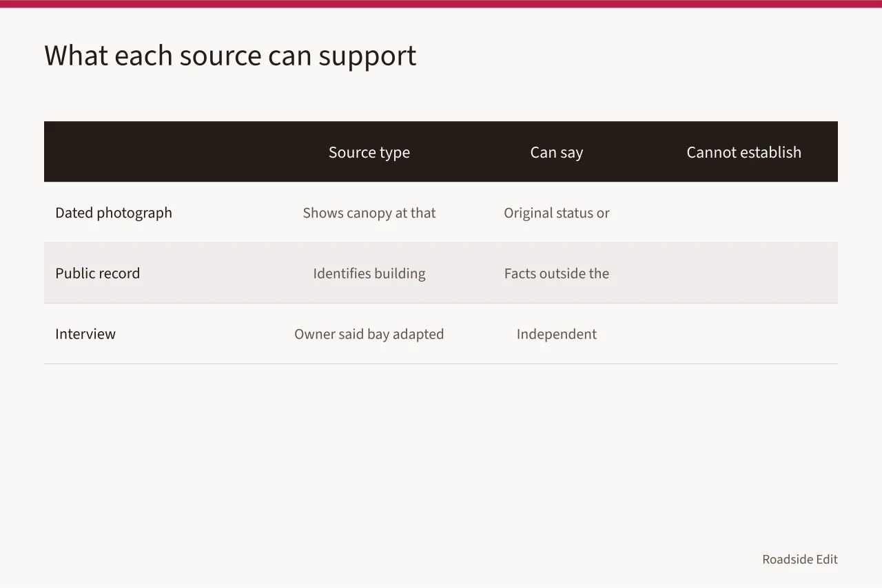882x588 pixels.
Task: Click the 'Roadside Edit' footer text
Action: (800, 559)
